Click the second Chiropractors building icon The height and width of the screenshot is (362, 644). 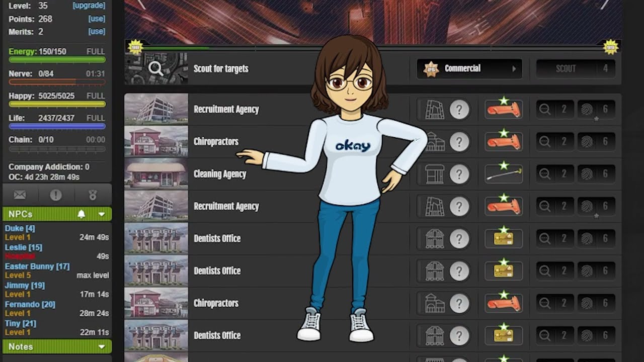pyautogui.click(x=434, y=303)
